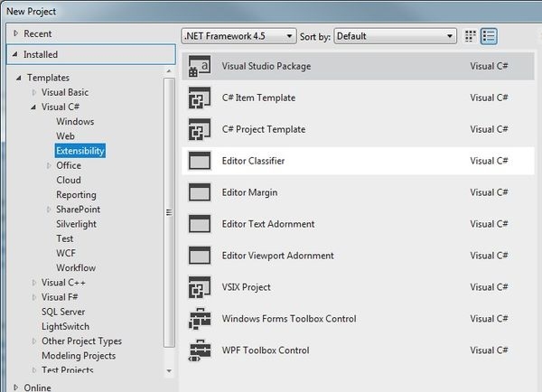Click the VSIX Project template icon

(199, 287)
